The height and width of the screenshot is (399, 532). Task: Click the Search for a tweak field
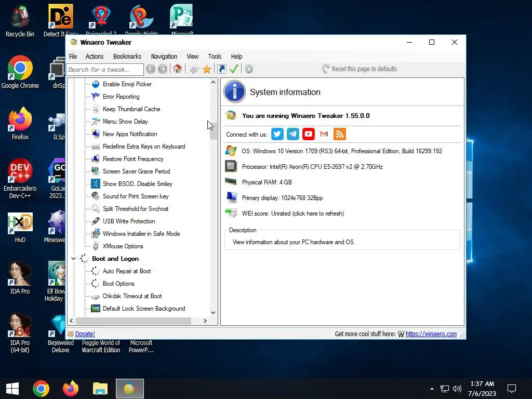click(105, 70)
